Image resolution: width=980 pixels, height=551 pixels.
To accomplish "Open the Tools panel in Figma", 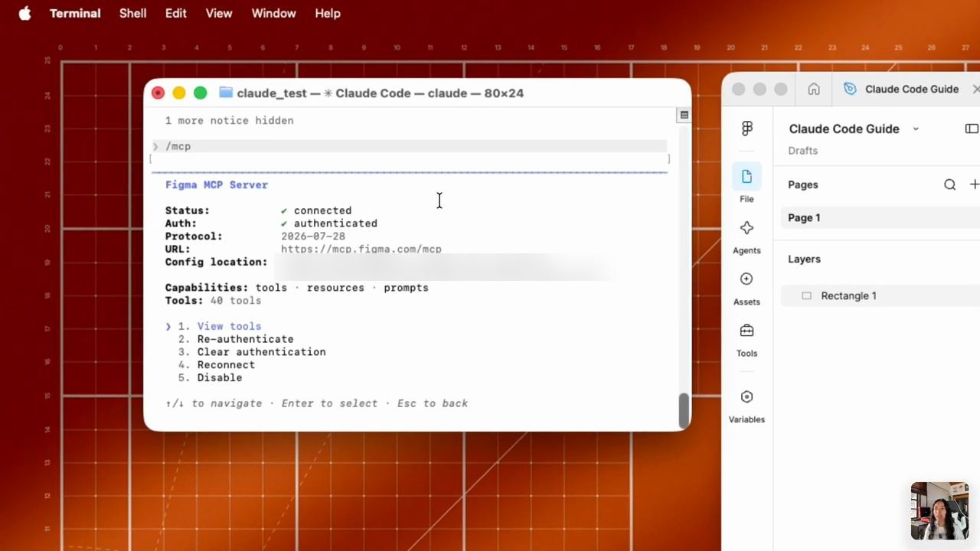I will click(x=746, y=340).
